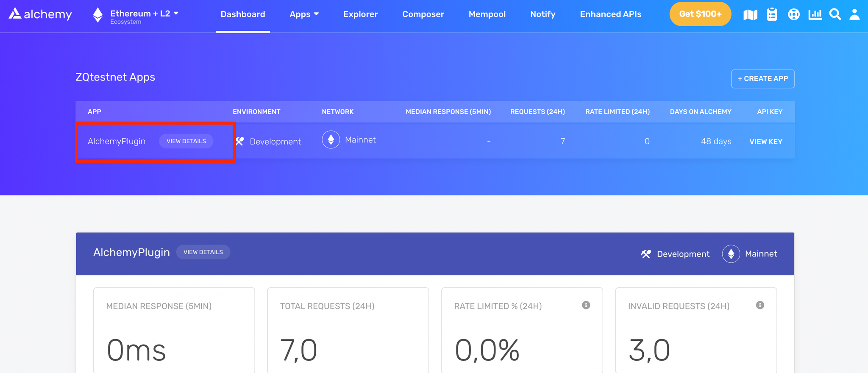Click the Invalid Requests 3,0 value

tap(649, 351)
